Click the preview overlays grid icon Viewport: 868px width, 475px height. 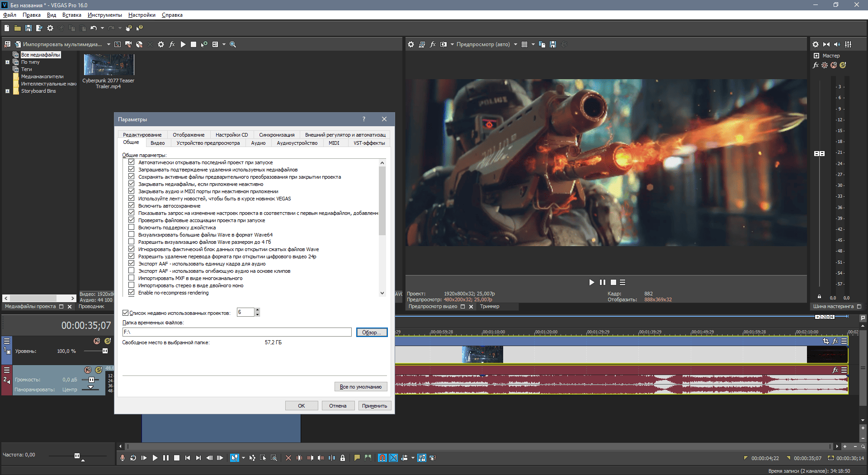(524, 44)
